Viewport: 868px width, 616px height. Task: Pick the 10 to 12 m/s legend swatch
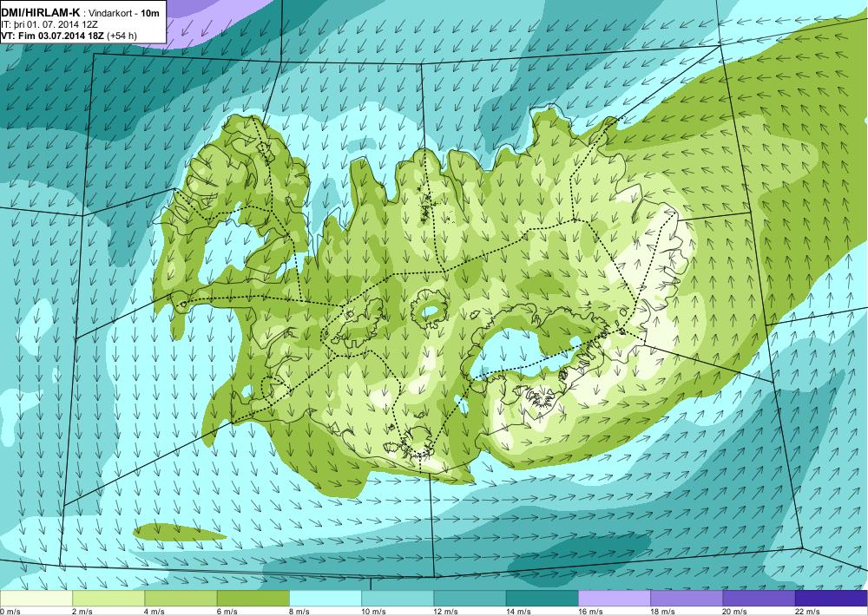pyautogui.click(x=398, y=599)
